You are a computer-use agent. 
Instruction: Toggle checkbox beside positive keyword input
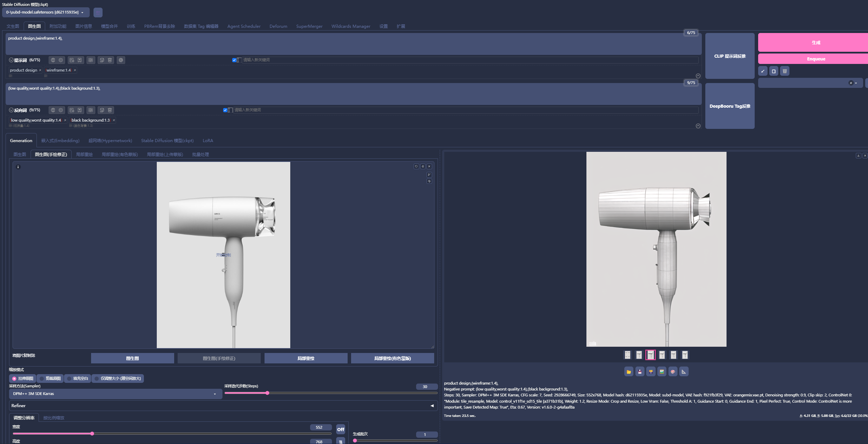[x=234, y=60]
